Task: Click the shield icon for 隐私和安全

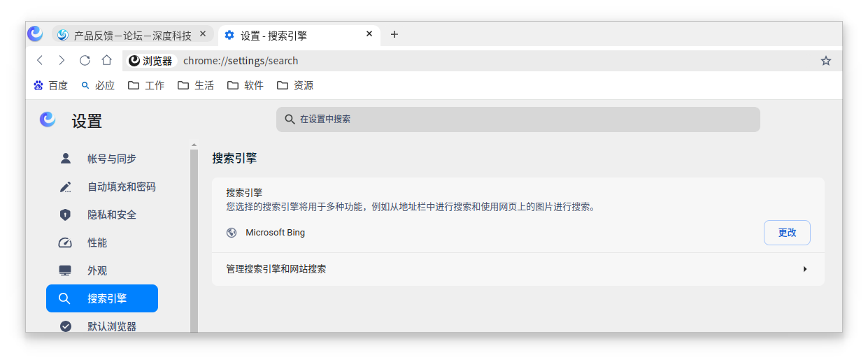Action: (x=66, y=215)
